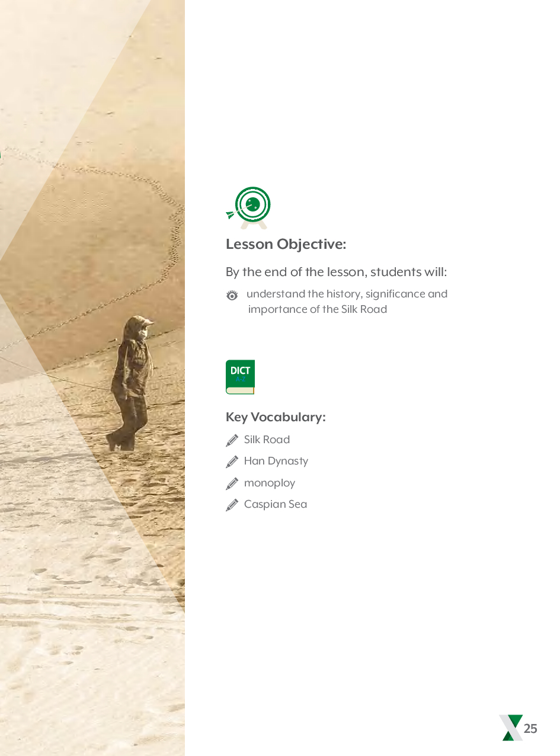The image size is (560, 756).
Task: Click the pencil icon beside Silk Road
Action: (232, 440)
